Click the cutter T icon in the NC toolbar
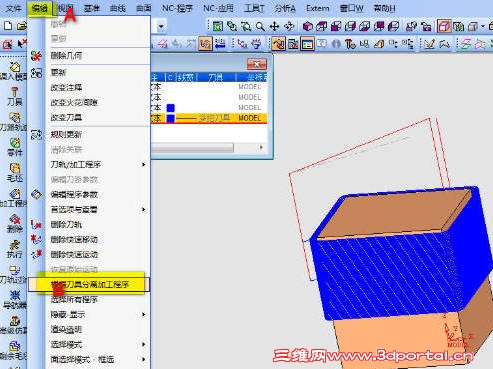This screenshot has height=369, width=493. 350,44
